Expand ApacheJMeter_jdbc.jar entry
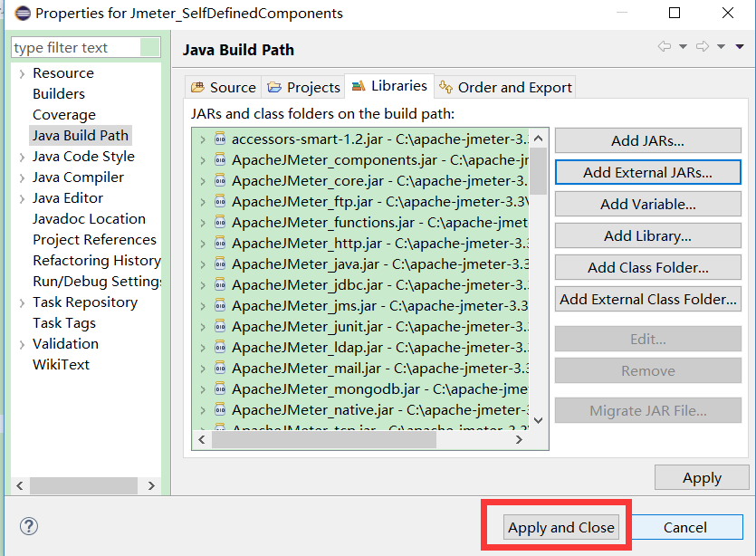The width and height of the screenshot is (756, 556). coord(203,285)
